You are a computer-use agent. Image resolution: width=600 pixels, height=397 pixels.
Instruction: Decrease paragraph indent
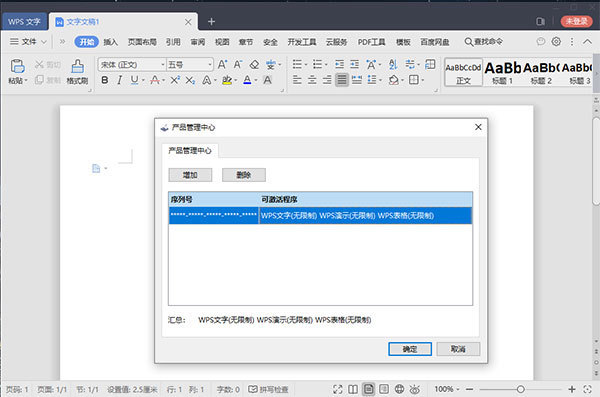(339, 64)
